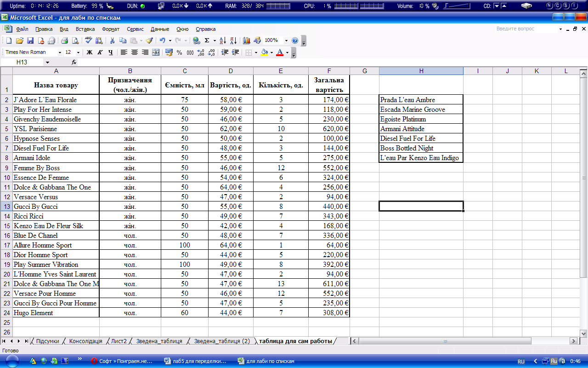Open the Справка menu

[x=205, y=29]
